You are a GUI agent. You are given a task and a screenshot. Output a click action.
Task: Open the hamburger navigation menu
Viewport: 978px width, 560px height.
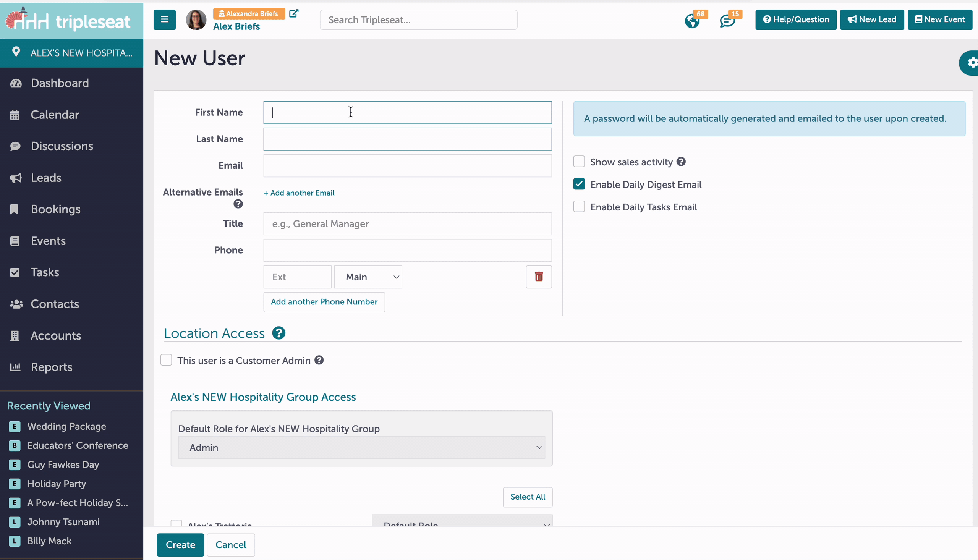pos(164,19)
